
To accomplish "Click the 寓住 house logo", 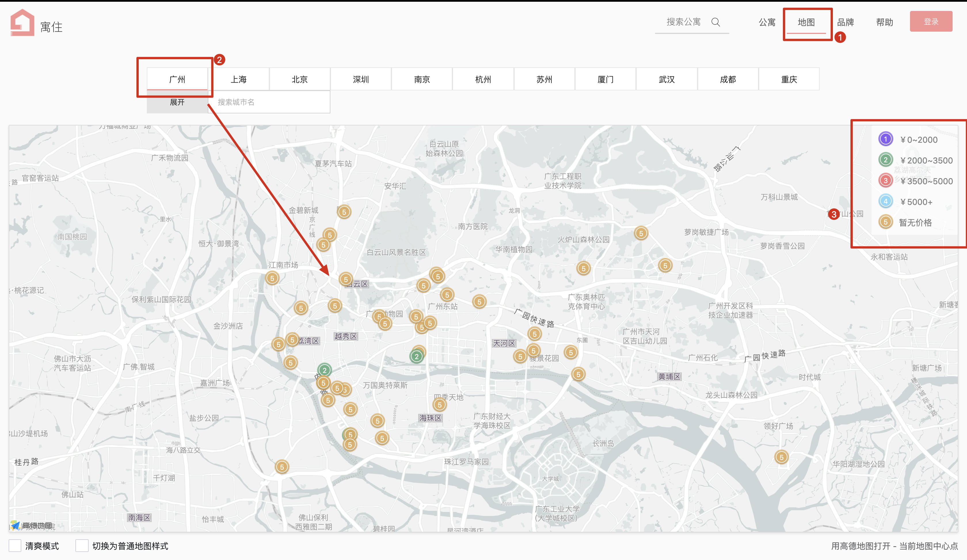I will [x=22, y=22].
